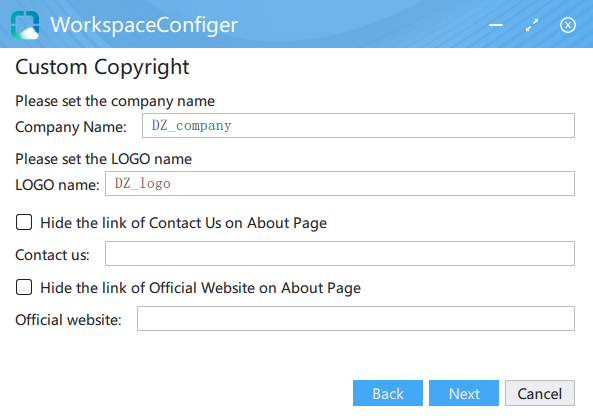This screenshot has width=593, height=416.
Task: Click the Custom Copyright heading
Action: [102, 67]
